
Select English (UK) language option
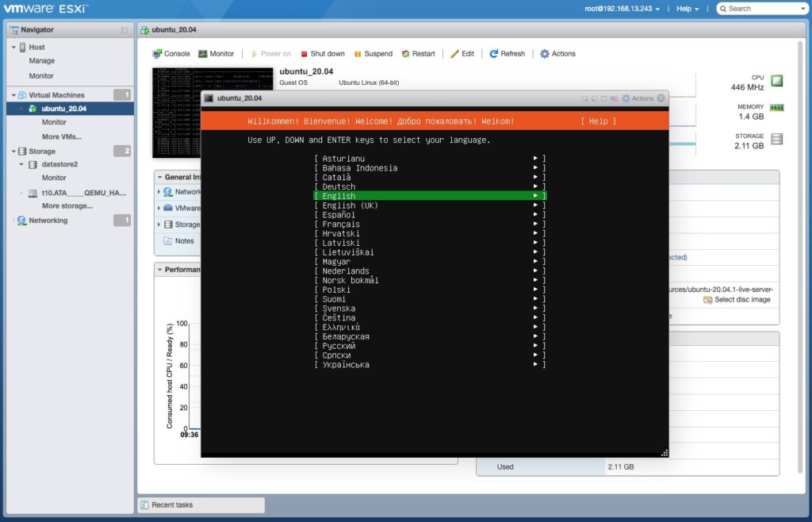click(430, 205)
